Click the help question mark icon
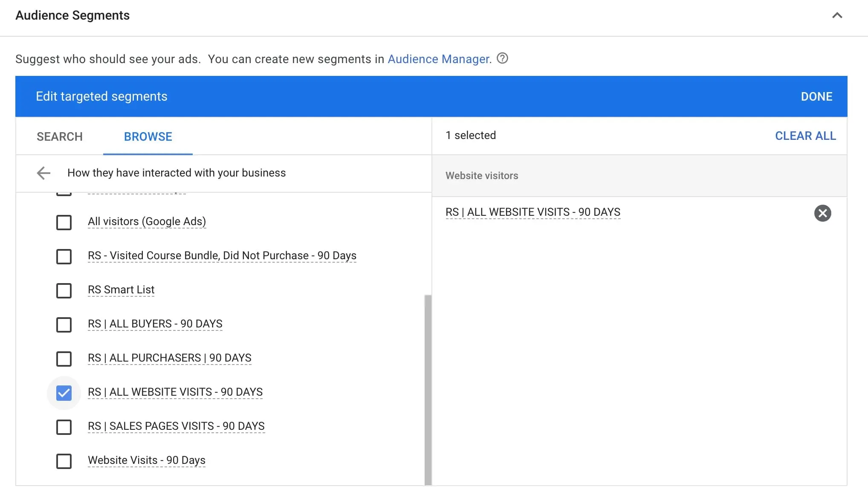The height and width of the screenshot is (498, 868). tap(503, 58)
